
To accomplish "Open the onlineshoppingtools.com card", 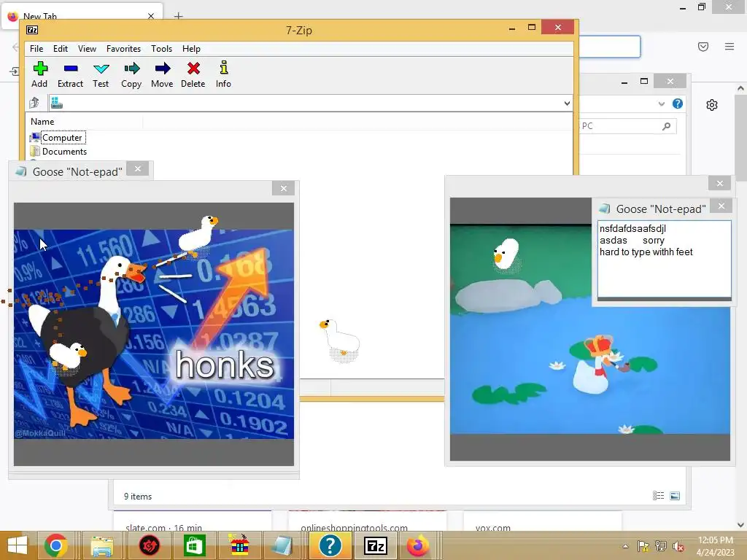I will [x=368, y=521].
